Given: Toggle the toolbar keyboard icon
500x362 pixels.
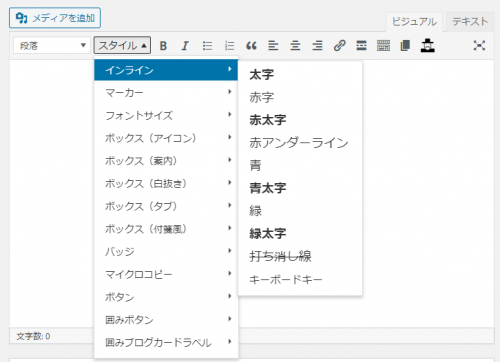Looking at the screenshot, I should [x=383, y=45].
